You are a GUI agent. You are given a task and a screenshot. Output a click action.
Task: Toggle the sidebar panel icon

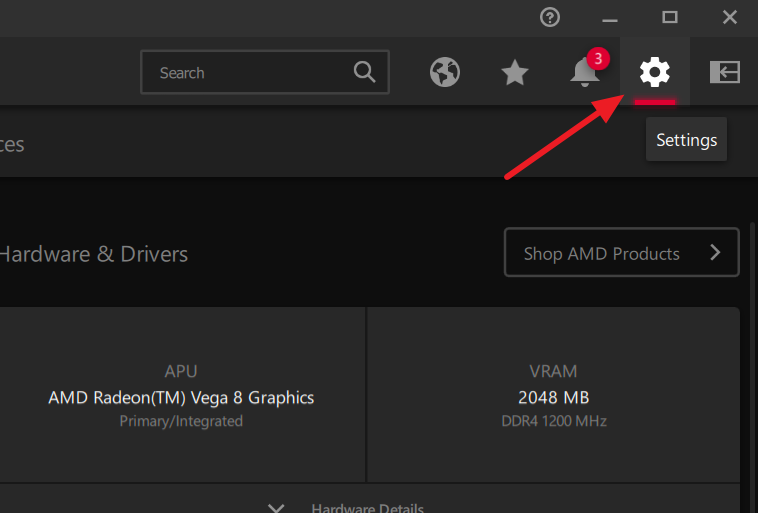tap(725, 72)
